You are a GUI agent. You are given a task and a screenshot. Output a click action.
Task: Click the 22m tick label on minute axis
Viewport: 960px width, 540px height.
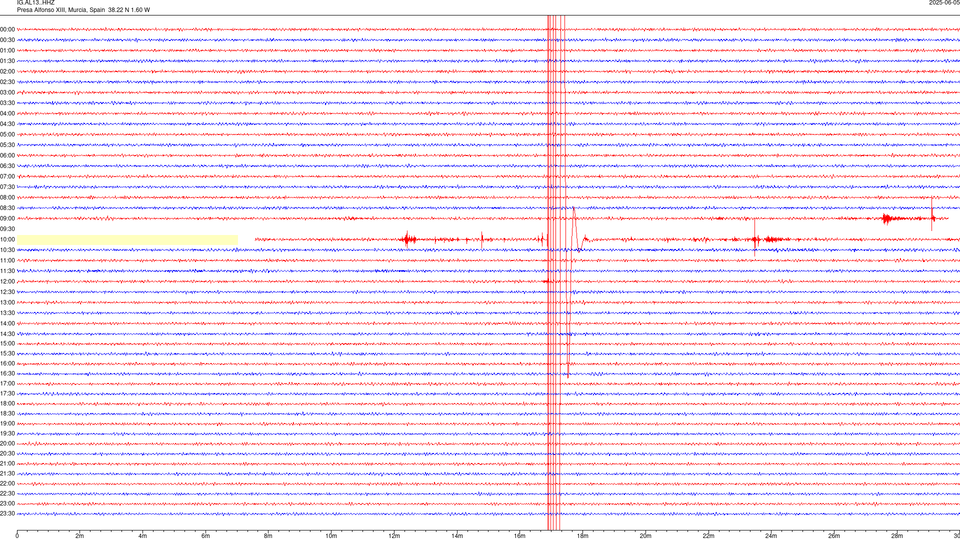coord(708,536)
